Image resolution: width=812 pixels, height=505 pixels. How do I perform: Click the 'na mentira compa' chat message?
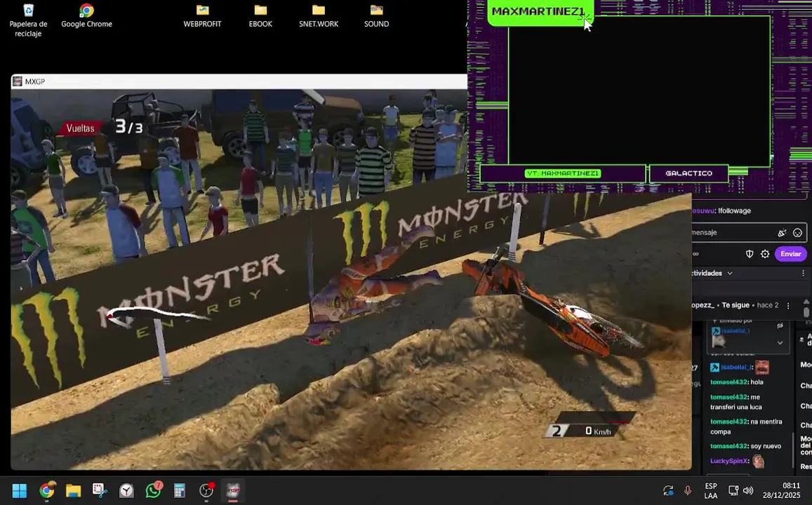click(x=746, y=426)
